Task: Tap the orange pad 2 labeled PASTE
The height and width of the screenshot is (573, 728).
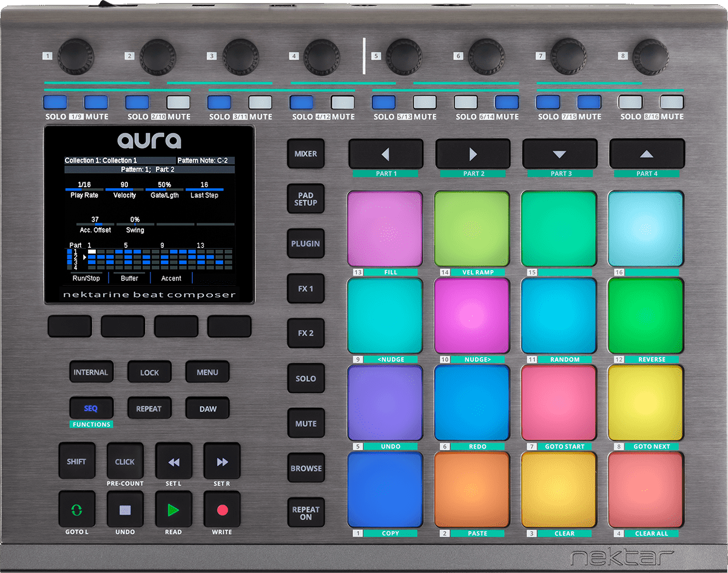Action: (x=472, y=490)
